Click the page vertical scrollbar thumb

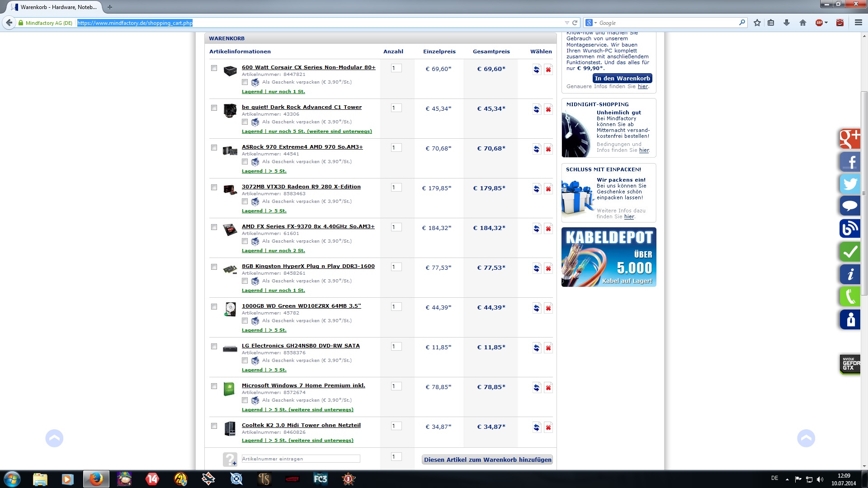[864, 193]
